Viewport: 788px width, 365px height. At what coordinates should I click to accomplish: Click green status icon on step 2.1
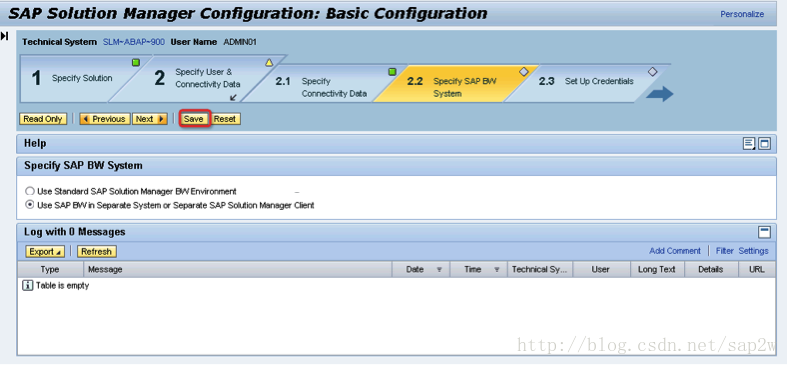click(392, 72)
